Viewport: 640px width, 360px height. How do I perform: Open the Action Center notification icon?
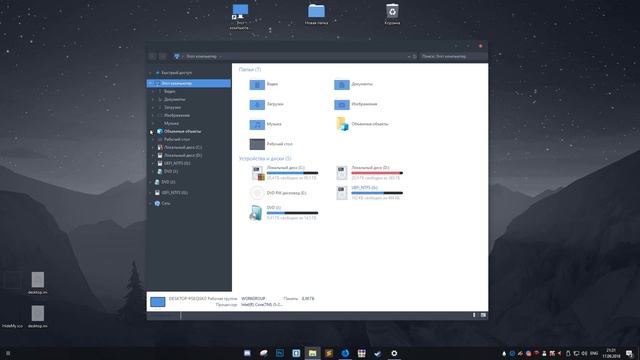click(629, 353)
